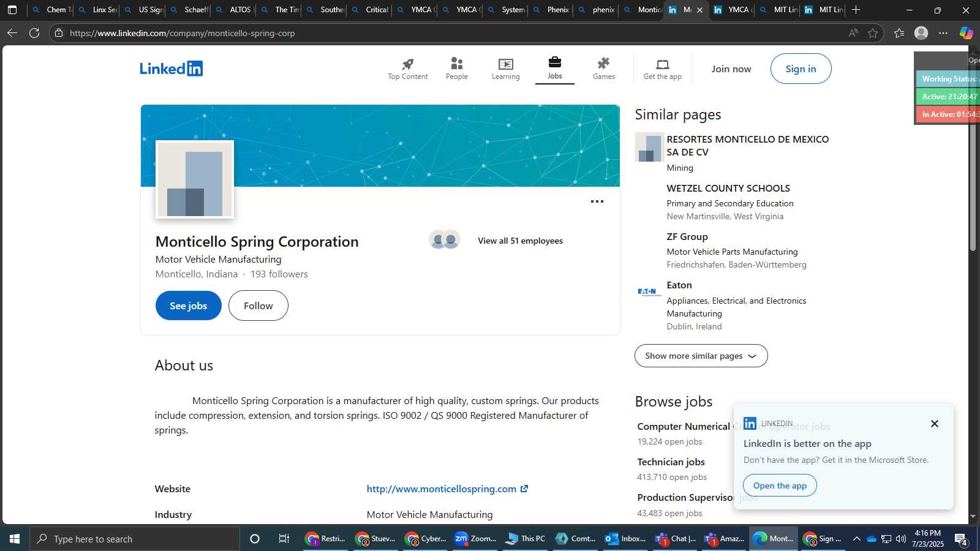Open notification center icon

(x=961, y=539)
